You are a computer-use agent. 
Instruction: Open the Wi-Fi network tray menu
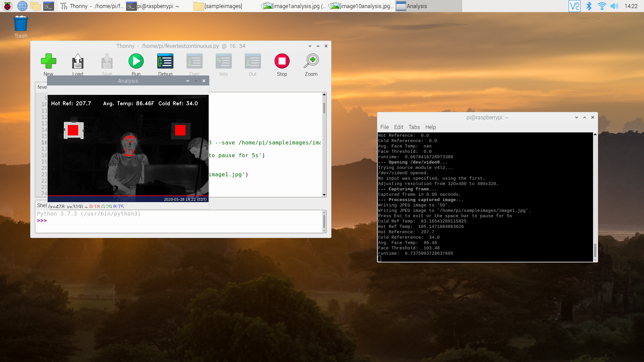pos(602,6)
